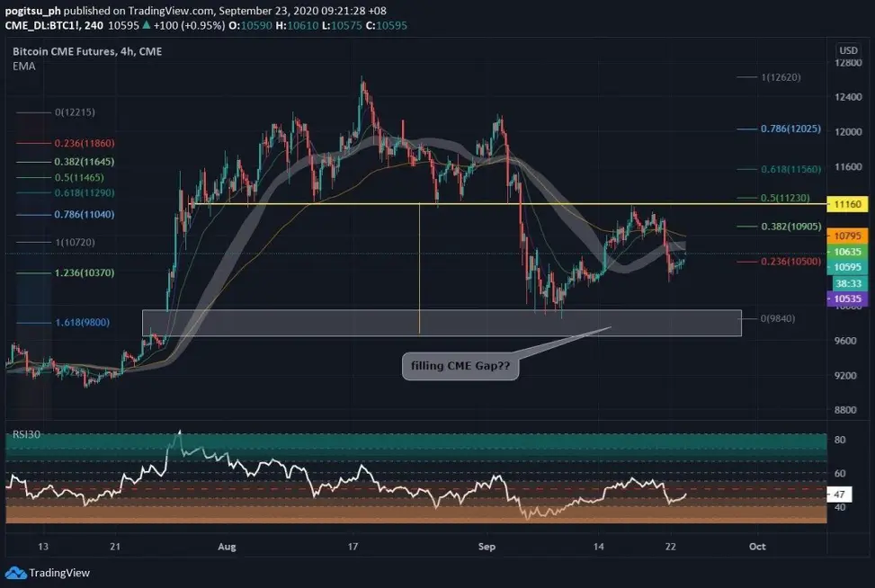Select the blue 0.786(11040) Fibonacci label
Viewport: 875px width, 588px height.
[x=85, y=214]
